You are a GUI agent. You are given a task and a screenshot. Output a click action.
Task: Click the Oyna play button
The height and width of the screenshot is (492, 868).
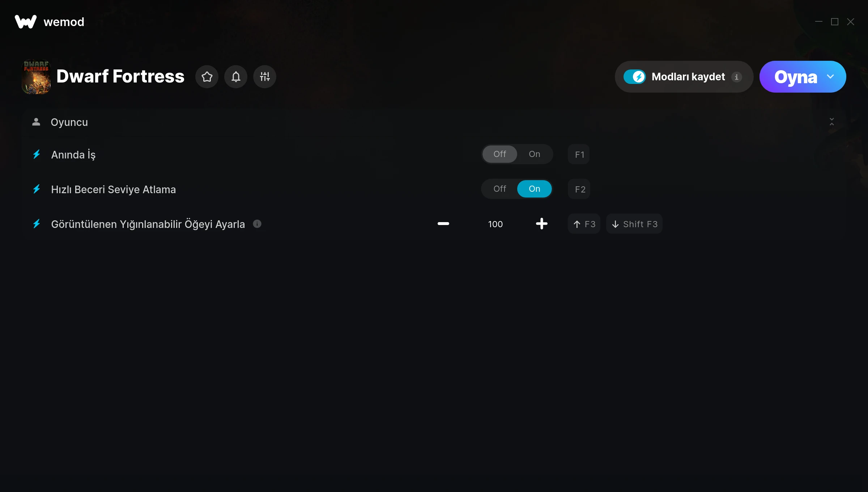(796, 77)
